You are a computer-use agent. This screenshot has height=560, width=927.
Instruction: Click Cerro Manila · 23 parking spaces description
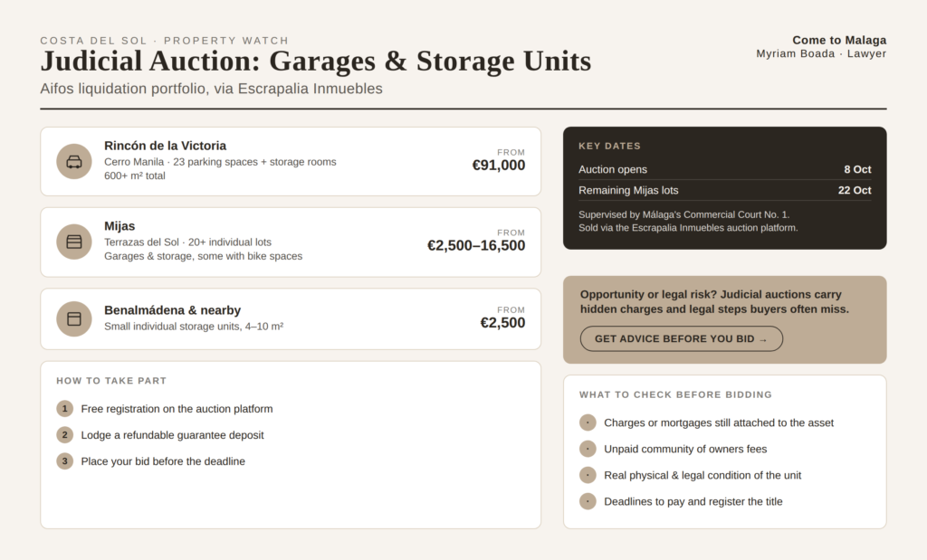pyautogui.click(x=220, y=162)
